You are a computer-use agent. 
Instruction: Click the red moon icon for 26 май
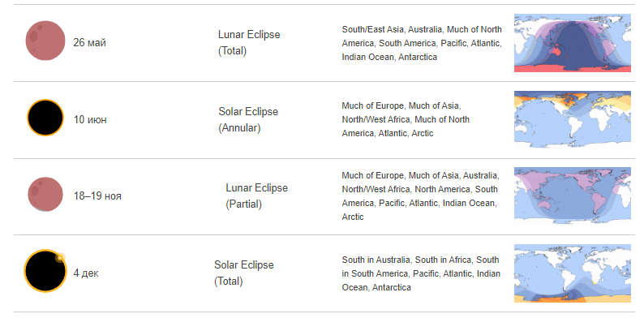pos(45,41)
